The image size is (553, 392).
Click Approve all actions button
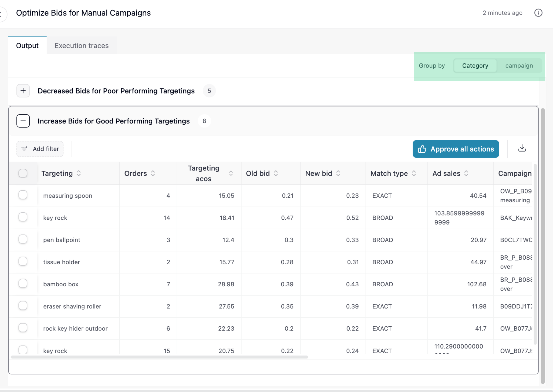[456, 149]
